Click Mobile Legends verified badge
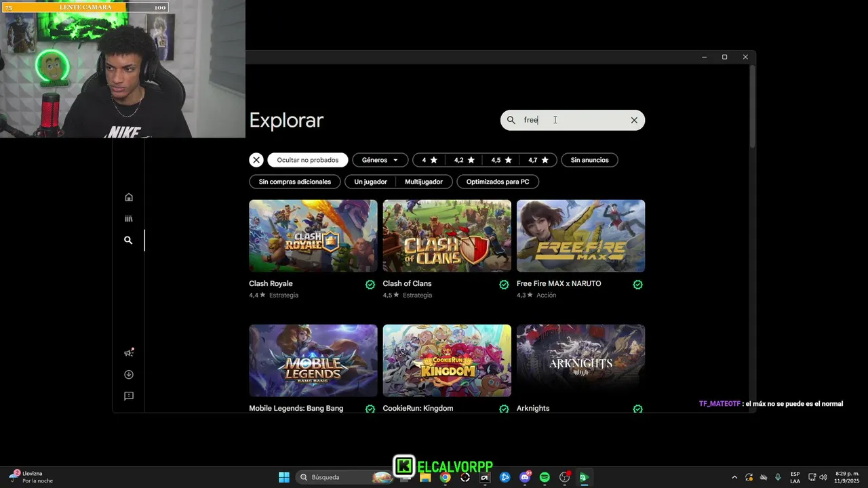Image resolution: width=868 pixels, height=488 pixels. click(x=370, y=409)
